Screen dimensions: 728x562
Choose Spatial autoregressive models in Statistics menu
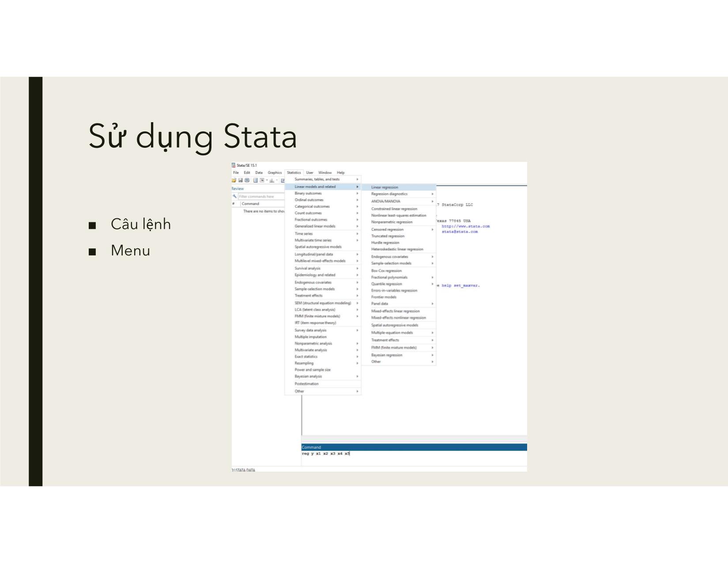(x=323, y=247)
